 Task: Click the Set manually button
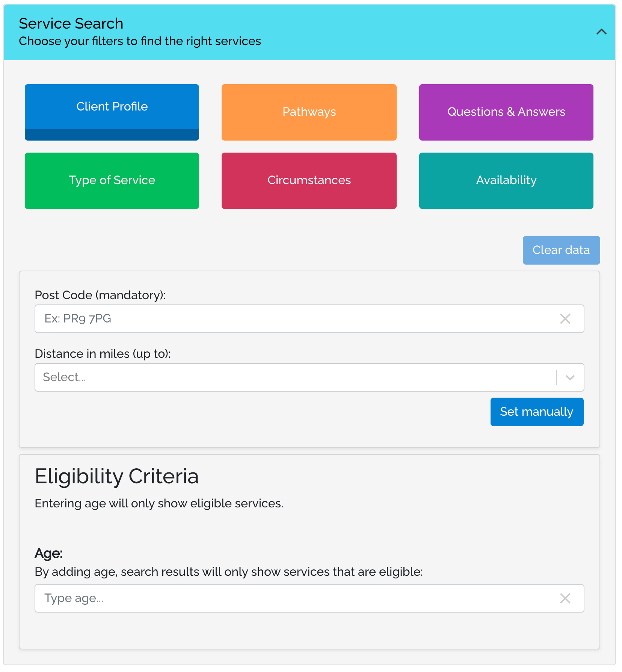[x=537, y=412]
